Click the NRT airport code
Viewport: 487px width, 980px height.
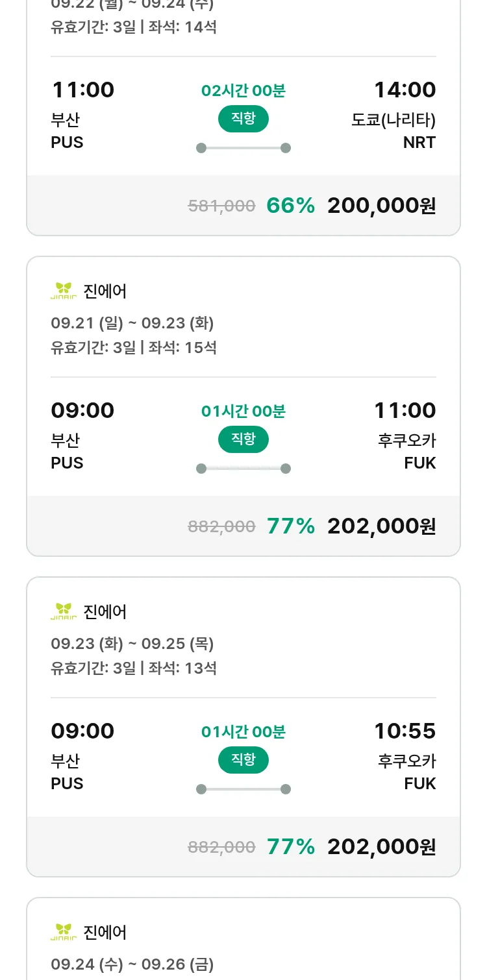(x=419, y=142)
